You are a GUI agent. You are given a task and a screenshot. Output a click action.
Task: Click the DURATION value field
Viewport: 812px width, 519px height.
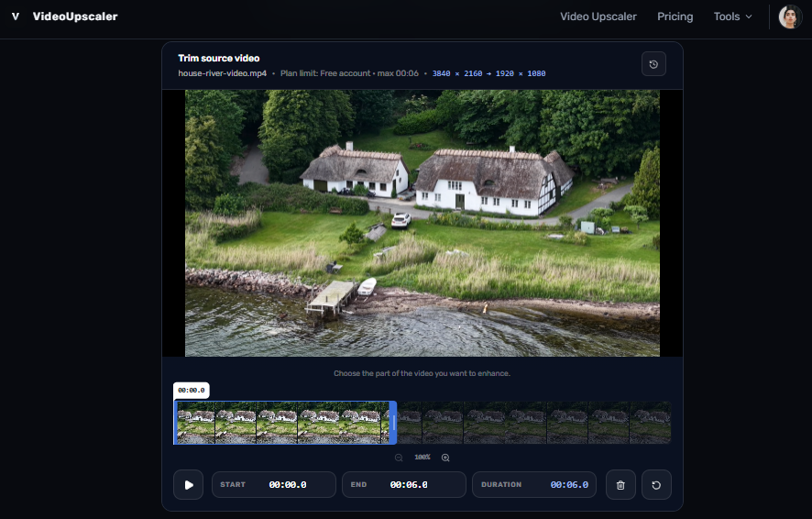534,485
